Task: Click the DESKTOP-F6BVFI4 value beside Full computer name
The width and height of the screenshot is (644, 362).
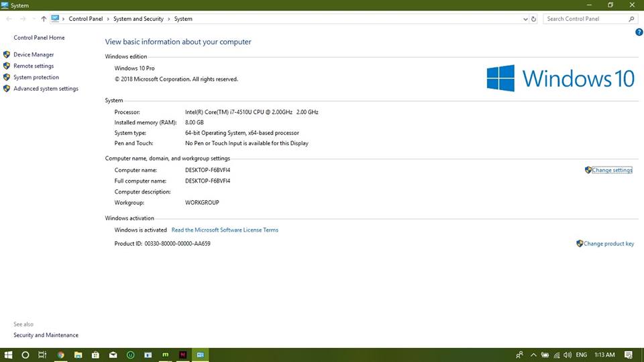Action: (x=207, y=181)
